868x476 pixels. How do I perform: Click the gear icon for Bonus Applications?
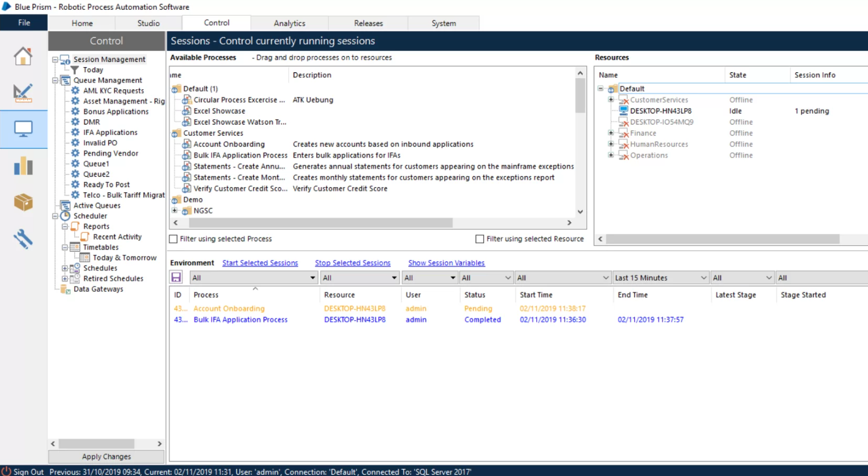pyautogui.click(x=75, y=112)
